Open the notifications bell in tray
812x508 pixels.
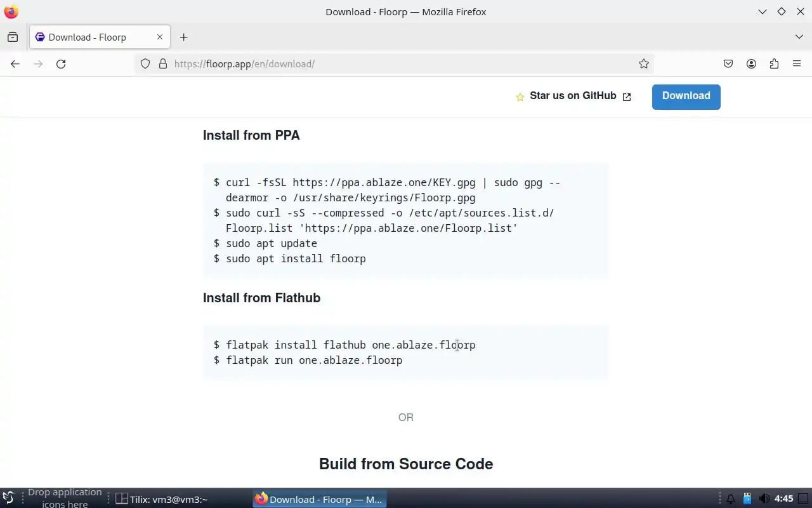(x=731, y=499)
